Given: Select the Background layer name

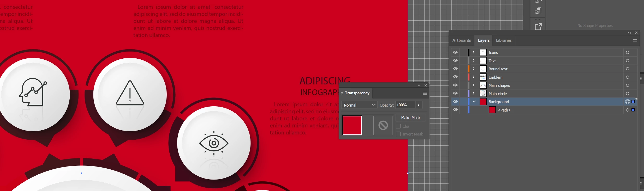Looking at the screenshot, I should coord(499,102).
